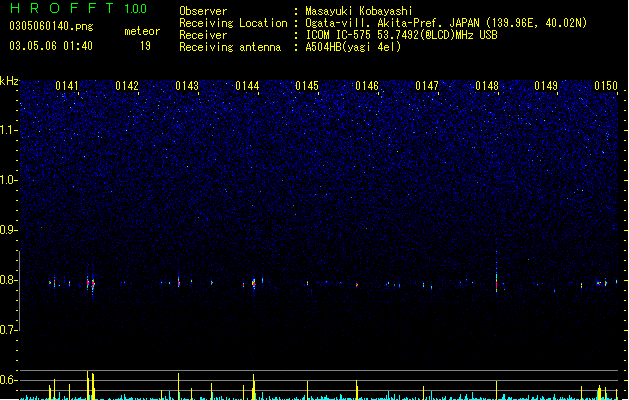Click the 0141 time marker

pyautogui.click(x=67, y=86)
